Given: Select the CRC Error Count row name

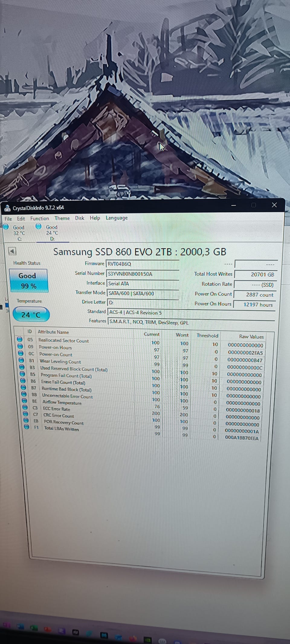Looking at the screenshot, I should pyautogui.click(x=58, y=416).
